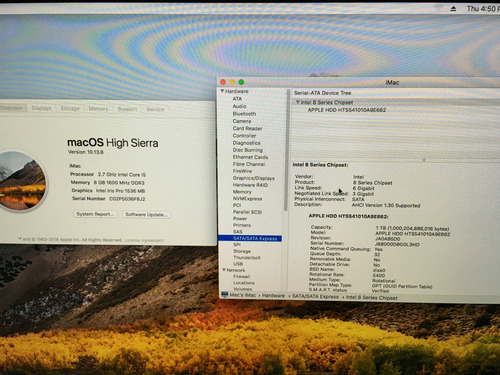Click the Wi-Fi icon in the menu bar
This screenshot has height=375, width=500.
439,9
